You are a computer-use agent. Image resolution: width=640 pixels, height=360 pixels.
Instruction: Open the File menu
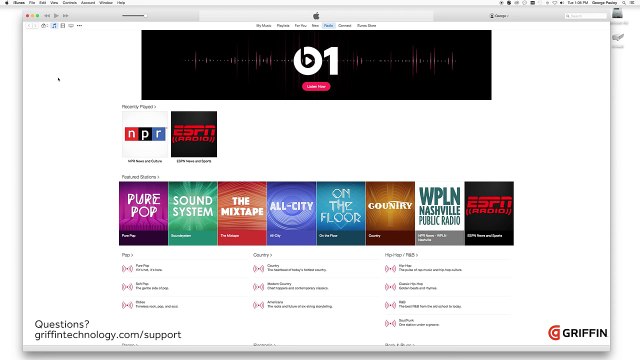32,2
